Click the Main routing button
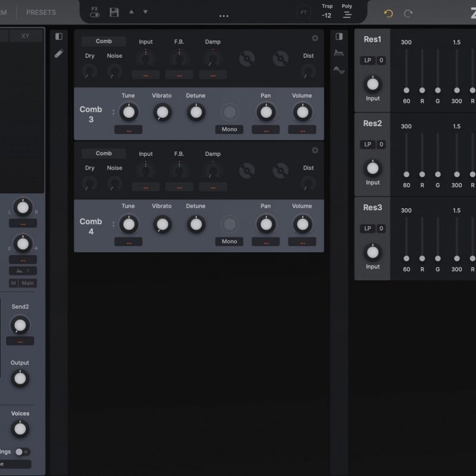This screenshot has height=476, width=476. [x=28, y=283]
